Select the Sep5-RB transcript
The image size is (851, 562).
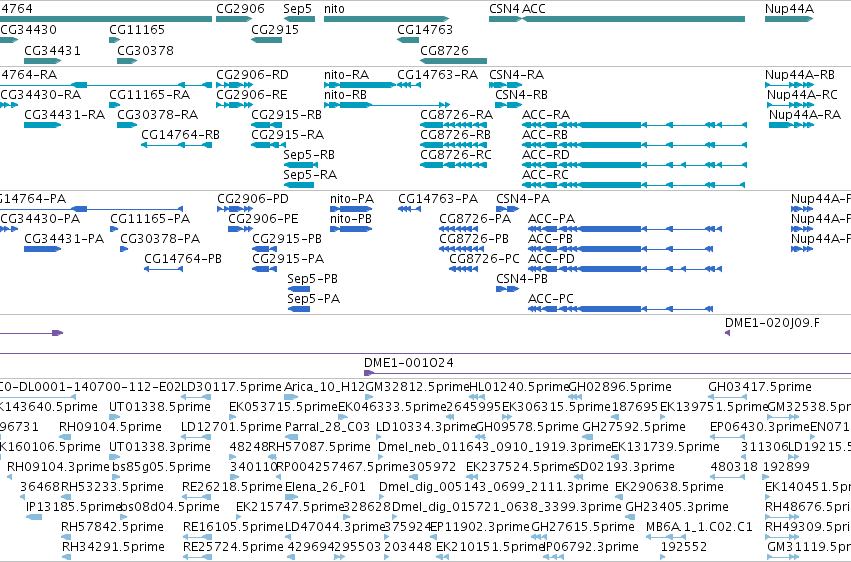click(x=309, y=155)
